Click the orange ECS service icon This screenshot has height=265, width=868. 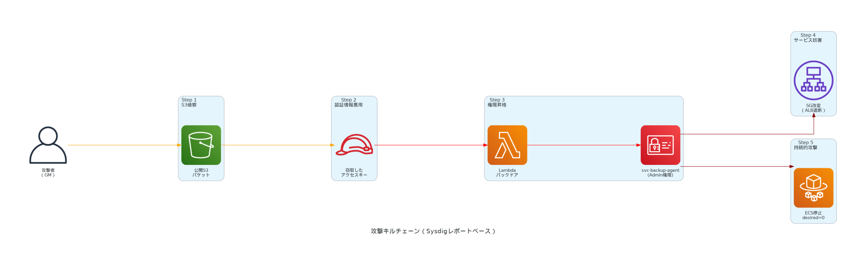pos(813,188)
